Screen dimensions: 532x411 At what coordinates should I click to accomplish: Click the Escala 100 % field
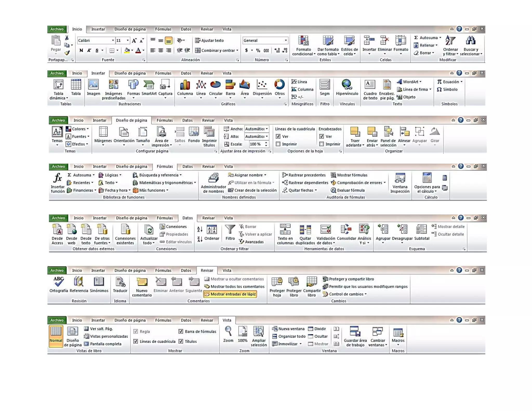256,144
